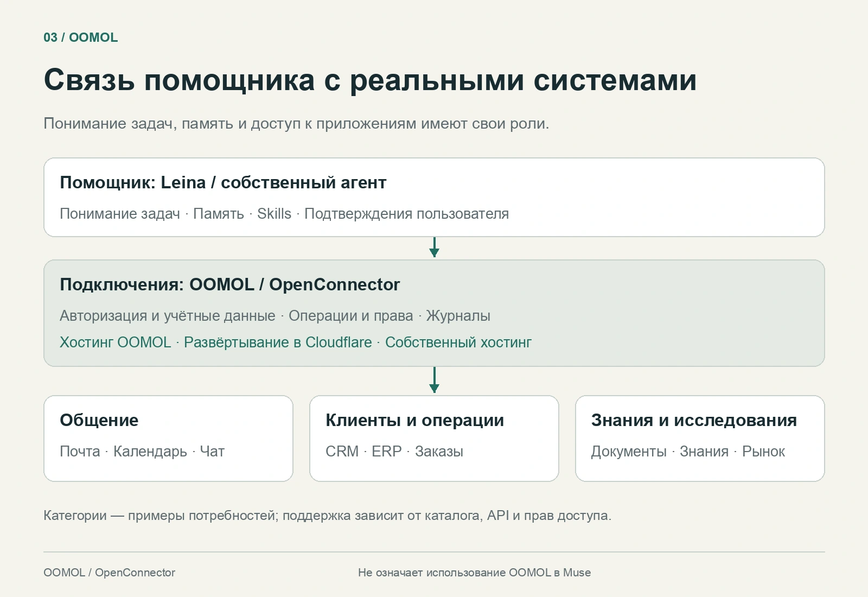The height and width of the screenshot is (597, 868).
Task: Click the line "Понимание задач · Память · Skills"
Action: pyautogui.click(x=284, y=214)
